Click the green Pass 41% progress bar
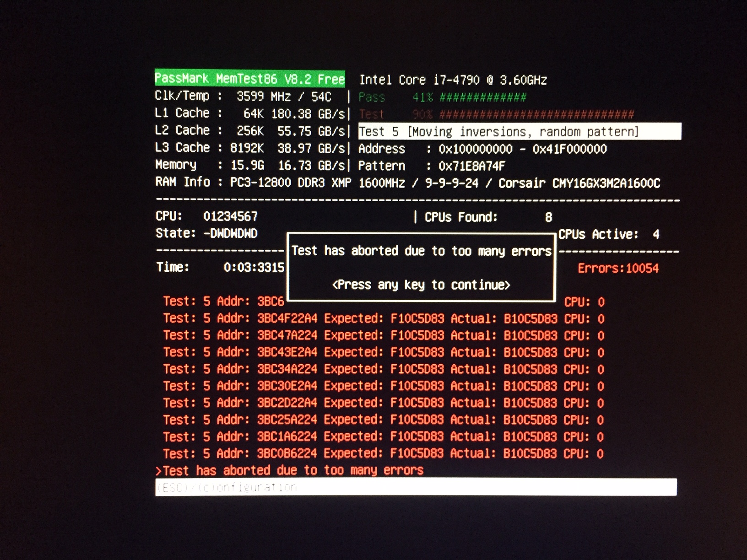The image size is (747, 560). (443, 97)
